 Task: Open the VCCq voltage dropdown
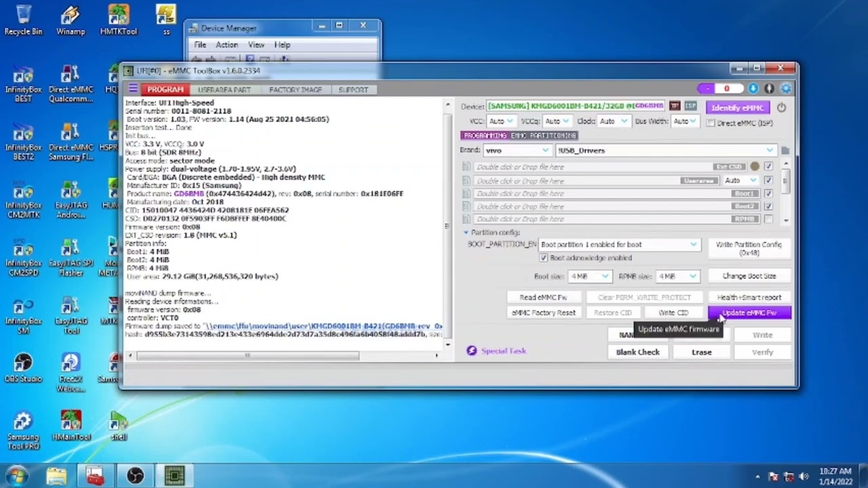point(558,121)
